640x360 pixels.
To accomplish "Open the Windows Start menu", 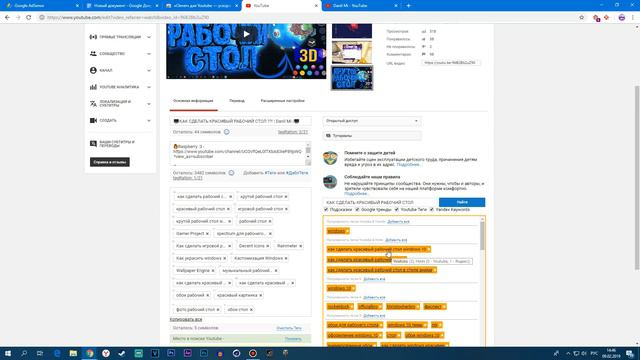I will click(7, 353).
